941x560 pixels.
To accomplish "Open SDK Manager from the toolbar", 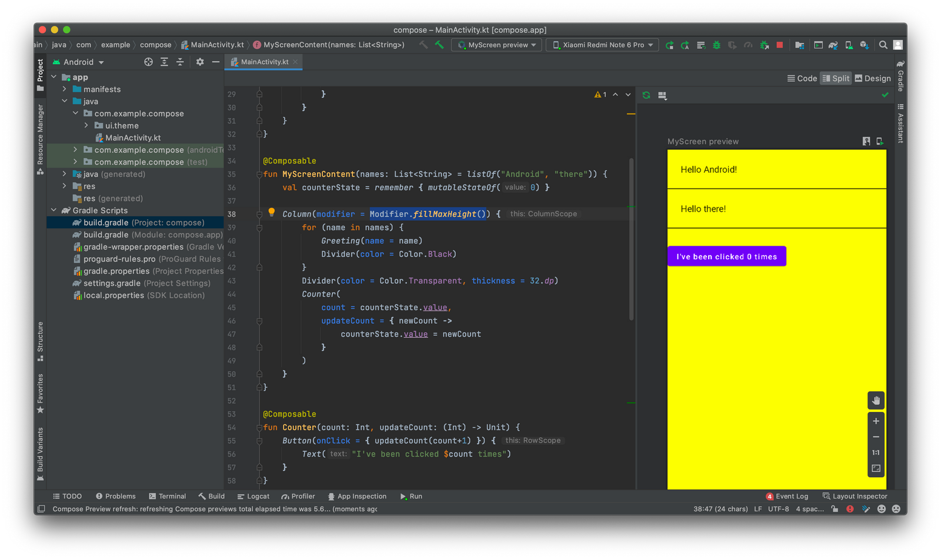I will coord(865,45).
